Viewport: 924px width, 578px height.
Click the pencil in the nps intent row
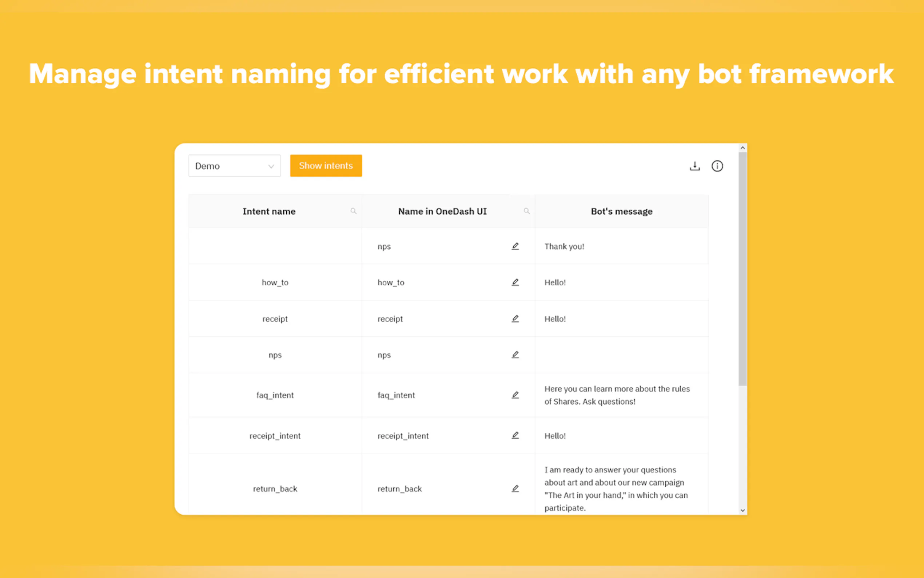pos(515,355)
